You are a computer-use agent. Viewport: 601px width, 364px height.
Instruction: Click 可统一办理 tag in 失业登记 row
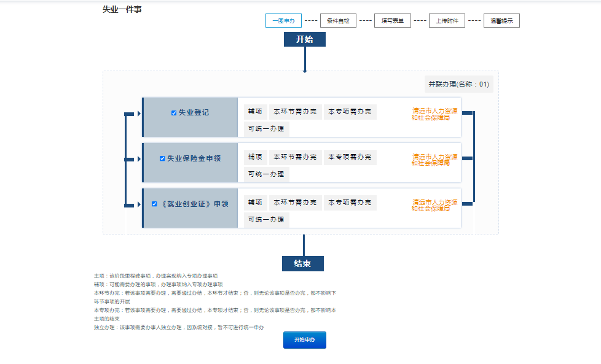click(x=266, y=129)
